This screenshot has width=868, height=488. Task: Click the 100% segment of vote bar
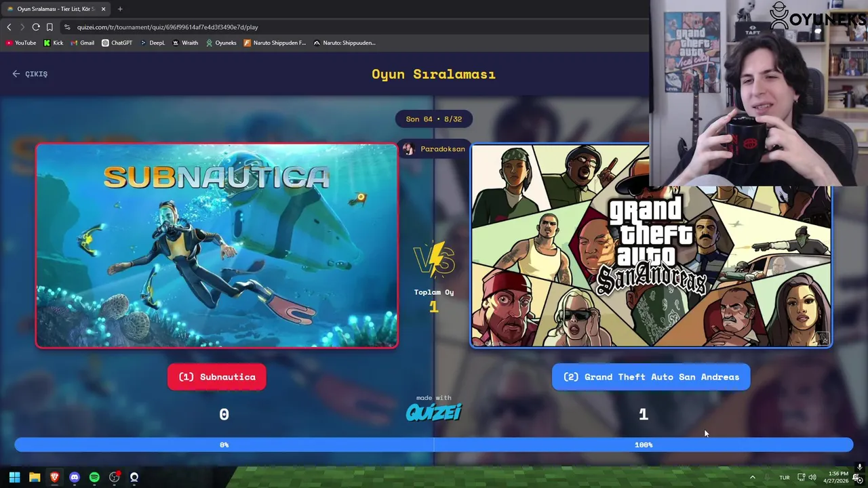click(x=644, y=445)
